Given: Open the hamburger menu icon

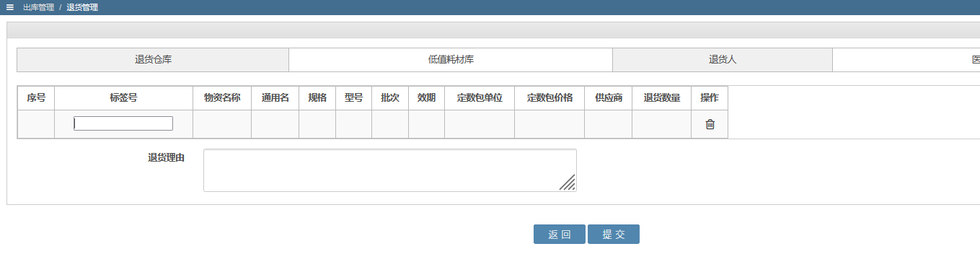Looking at the screenshot, I should point(9,7).
